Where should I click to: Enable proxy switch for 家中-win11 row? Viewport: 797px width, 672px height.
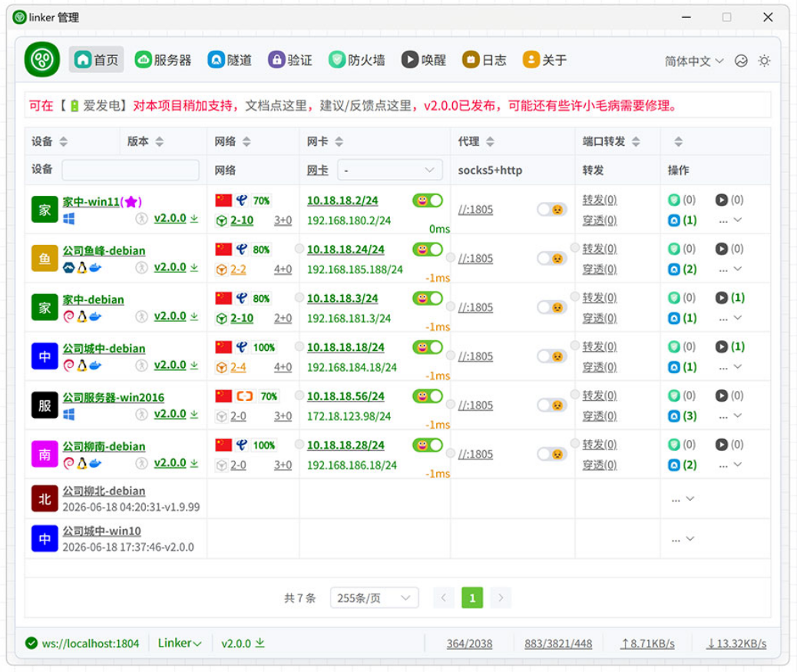552,210
